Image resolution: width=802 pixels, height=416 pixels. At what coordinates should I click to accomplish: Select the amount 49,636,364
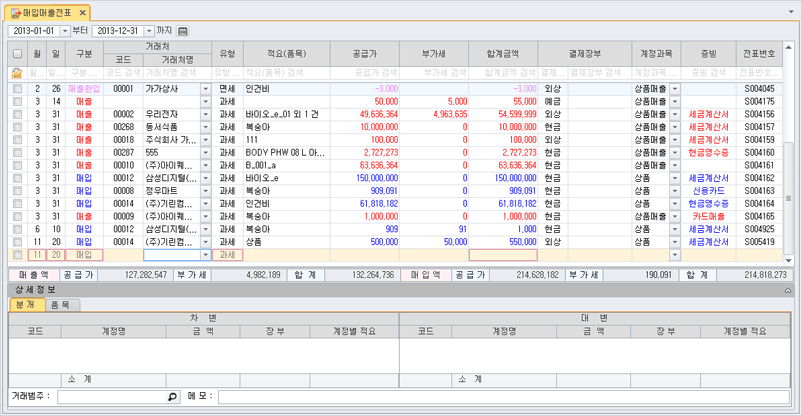click(379, 114)
